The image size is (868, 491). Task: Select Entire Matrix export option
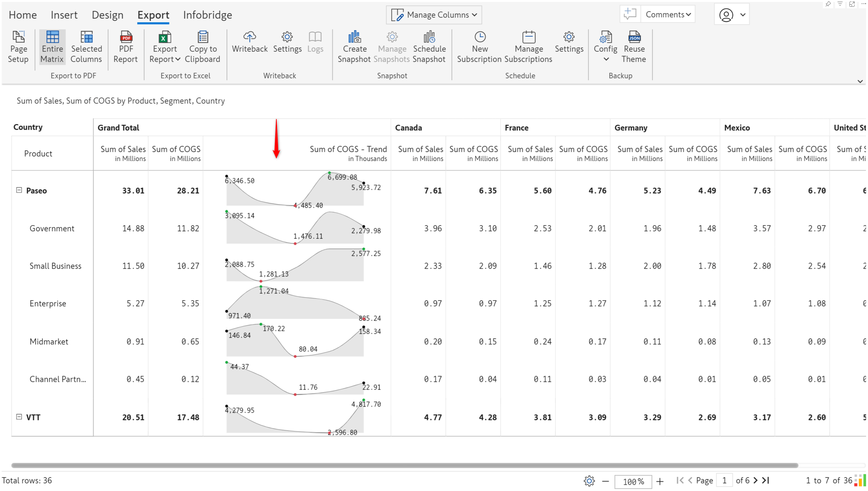click(52, 47)
